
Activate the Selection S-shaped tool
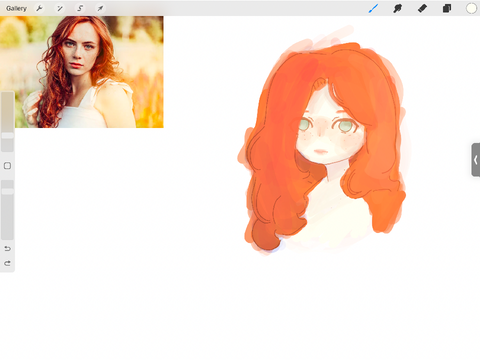pos(80,8)
